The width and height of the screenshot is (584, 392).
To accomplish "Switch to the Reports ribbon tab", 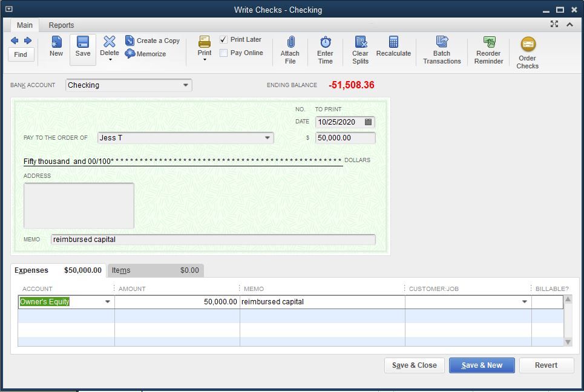I will [x=62, y=25].
